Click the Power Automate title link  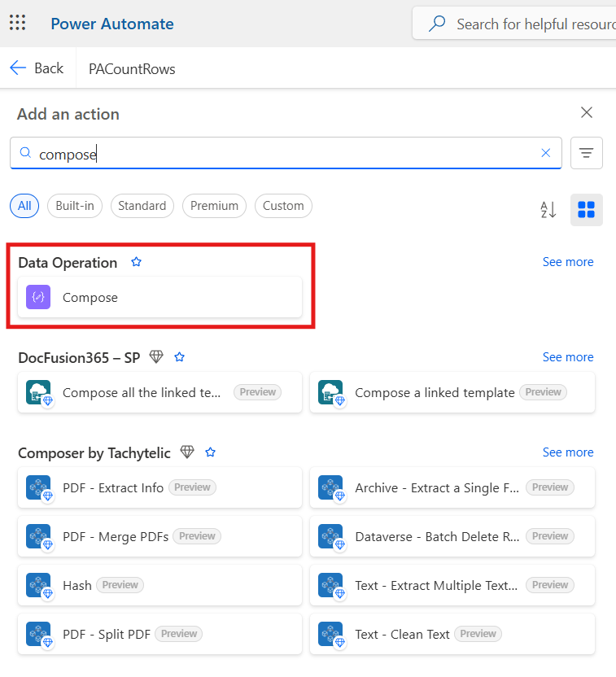[x=112, y=24]
